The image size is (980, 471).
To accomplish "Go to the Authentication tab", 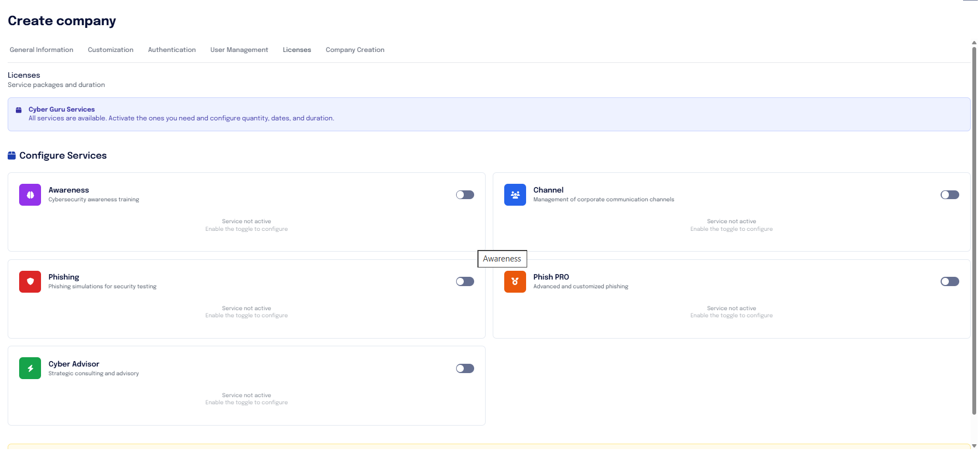I will (x=172, y=50).
